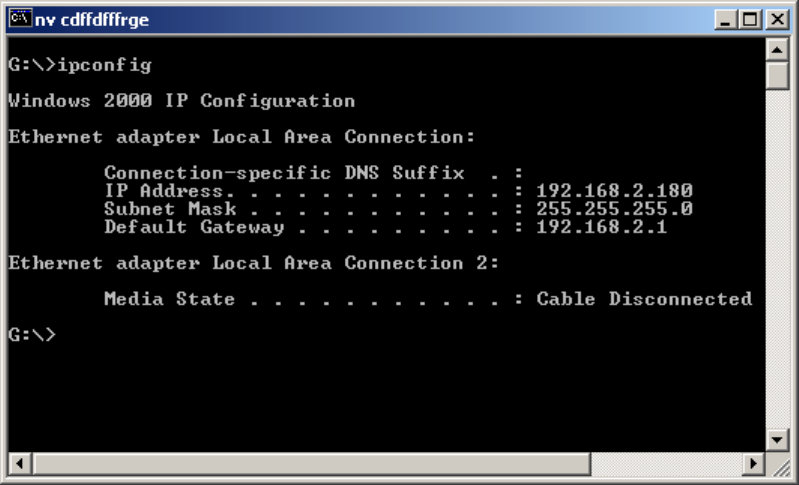Click the horizontal scrollbar left arrow

coord(17,464)
